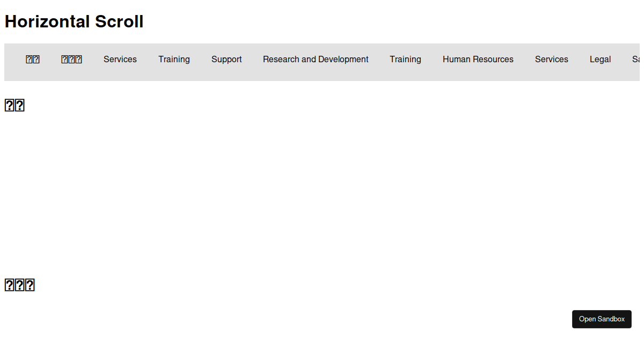Select the last fully visible nav entry, Legal
Image resolution: width=644 pixels, height=338 pixels.
coord(600,59)
